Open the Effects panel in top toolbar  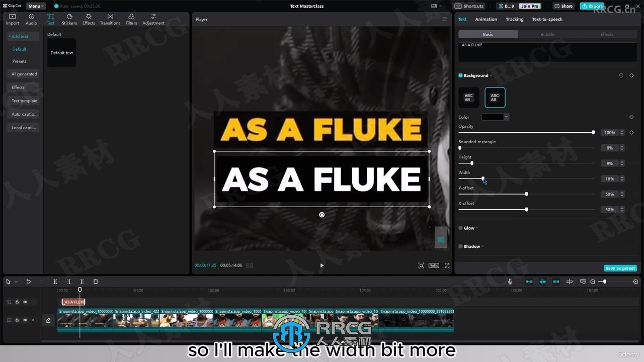pyautogui.click(x=89, y=19)
